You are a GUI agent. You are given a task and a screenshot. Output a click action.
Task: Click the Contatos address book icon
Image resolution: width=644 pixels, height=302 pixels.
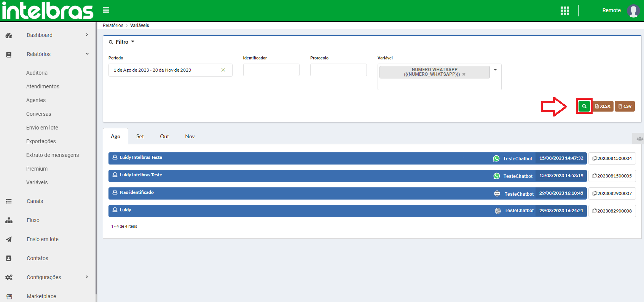[x=9, y=258]
